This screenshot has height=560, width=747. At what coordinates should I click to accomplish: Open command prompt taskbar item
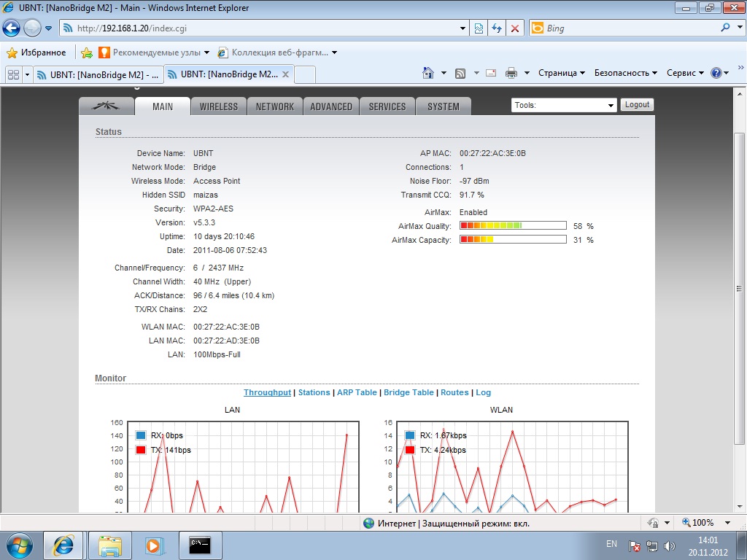click(200, 545)
